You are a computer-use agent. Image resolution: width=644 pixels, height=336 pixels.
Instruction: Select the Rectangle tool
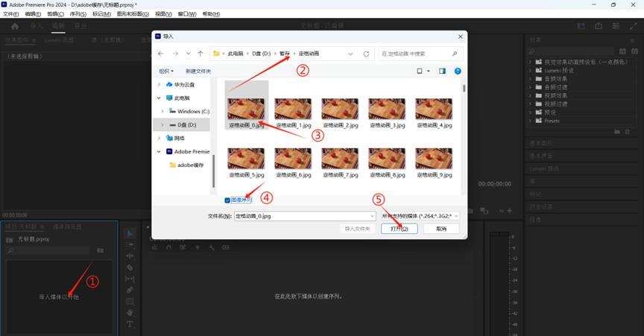point(130,302)
